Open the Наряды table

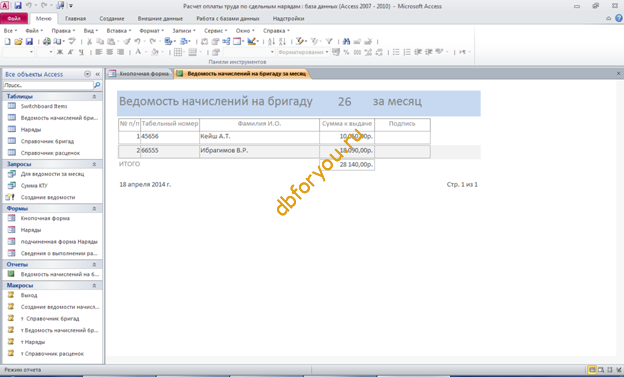[31, 129]
